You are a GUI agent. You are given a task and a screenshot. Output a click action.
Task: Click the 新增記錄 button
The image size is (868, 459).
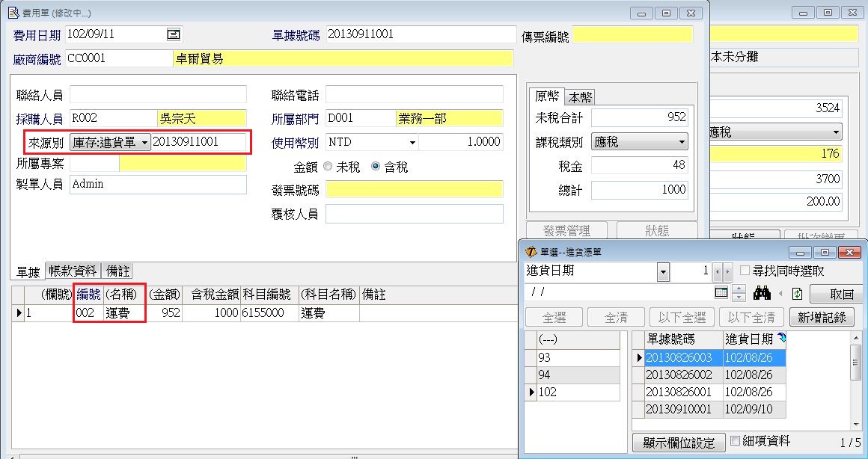click(x=822, y=317)
